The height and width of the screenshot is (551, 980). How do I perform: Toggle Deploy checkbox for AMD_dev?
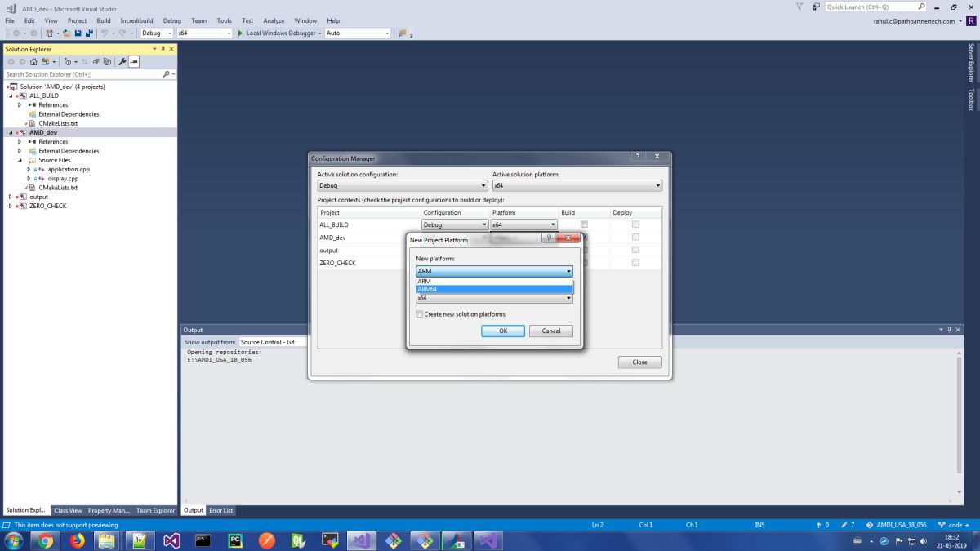(x=635, y=237)
